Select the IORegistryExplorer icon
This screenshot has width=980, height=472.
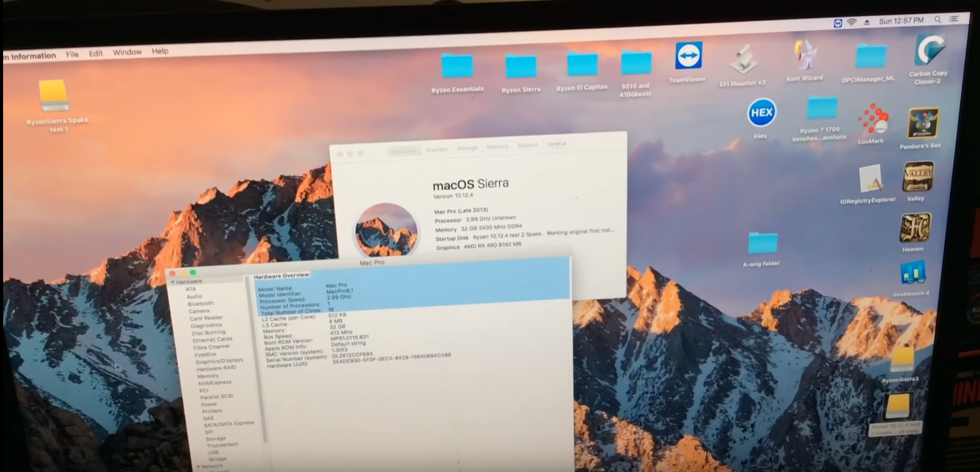pyautogui.click(x=870, y=180)
